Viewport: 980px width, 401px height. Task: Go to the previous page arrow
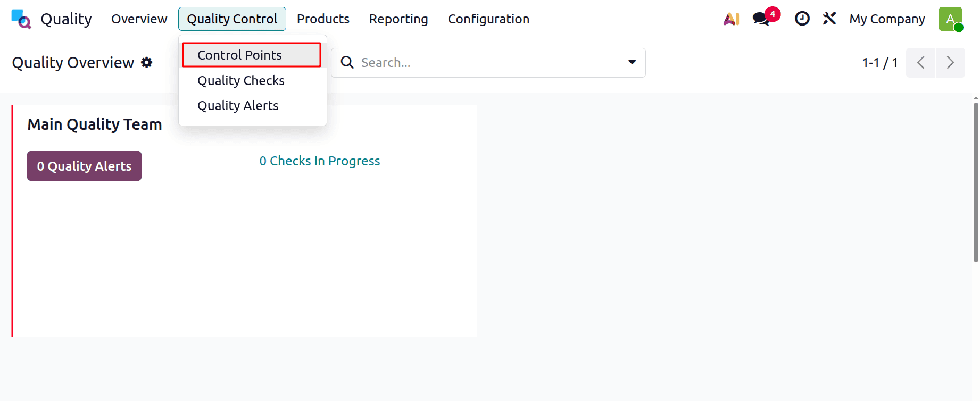pyautogui.click(x=920, y=63)
